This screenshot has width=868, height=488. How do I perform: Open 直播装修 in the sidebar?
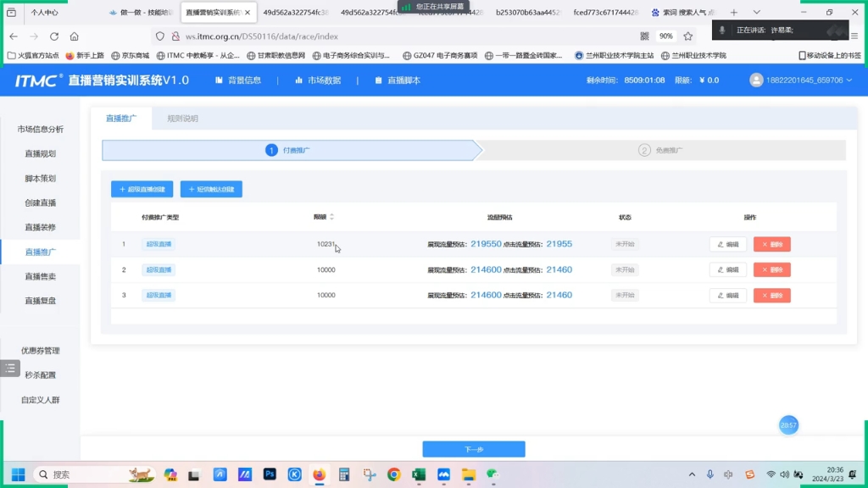tap(41, 227)
